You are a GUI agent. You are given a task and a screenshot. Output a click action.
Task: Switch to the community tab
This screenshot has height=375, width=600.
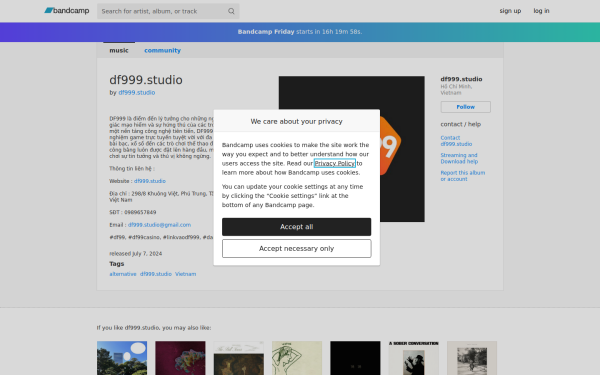click(x=162, y=51)
